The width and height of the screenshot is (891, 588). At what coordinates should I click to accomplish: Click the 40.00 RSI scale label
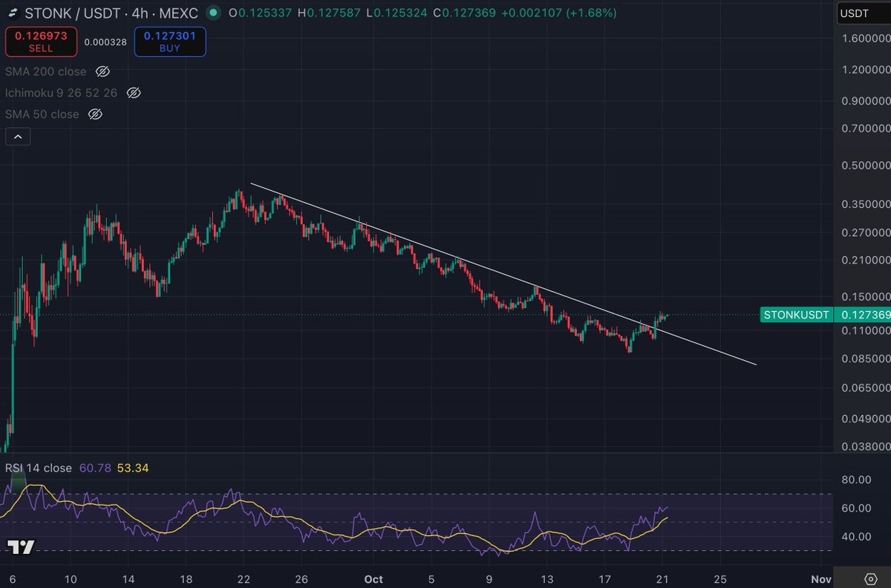[x=856, y=536]
